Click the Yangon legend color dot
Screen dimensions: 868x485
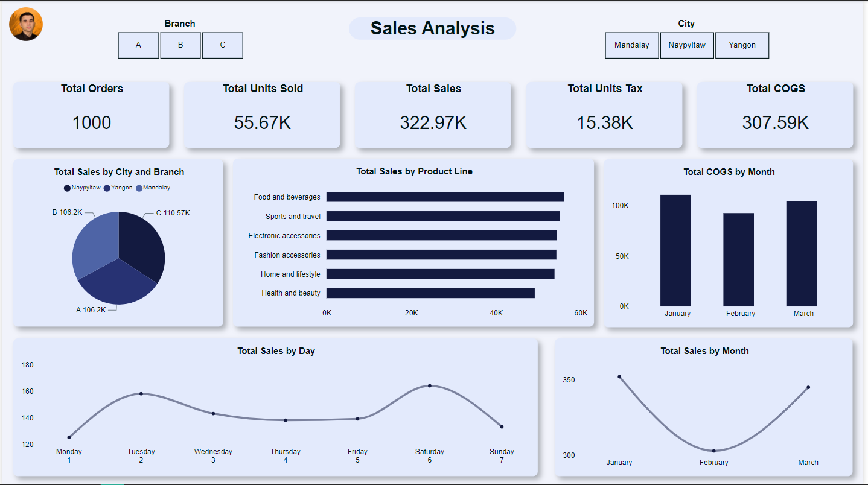(x=107, y=188)
